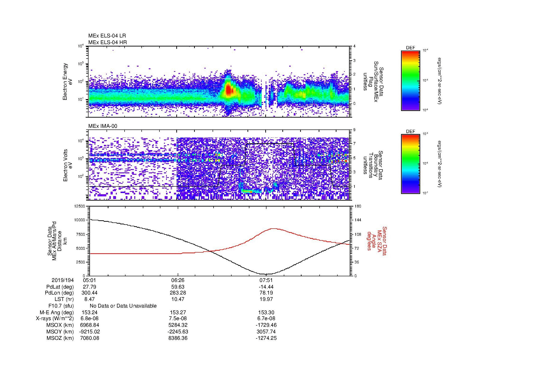555x392 pixels.
Task: Click the X-rays value 6.7e-08
Action: 266,318
